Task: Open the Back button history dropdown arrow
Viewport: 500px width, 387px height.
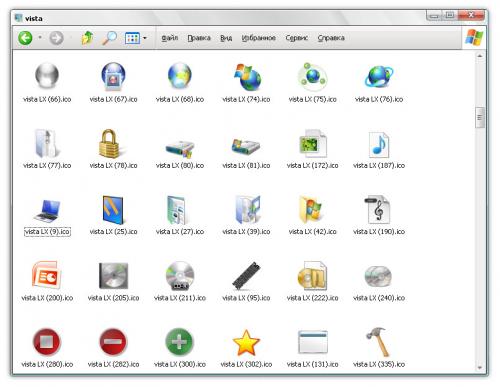Action: click(40, 37)
